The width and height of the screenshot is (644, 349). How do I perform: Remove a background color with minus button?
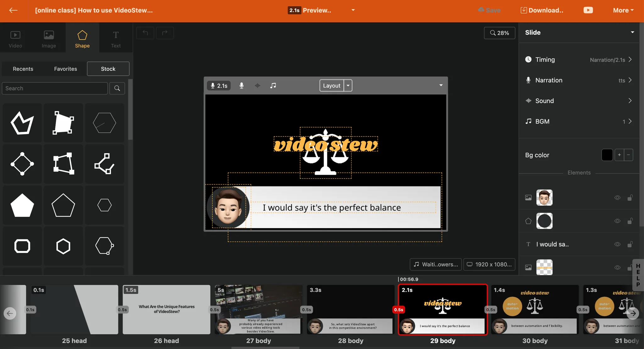click(x=628, y=155)
